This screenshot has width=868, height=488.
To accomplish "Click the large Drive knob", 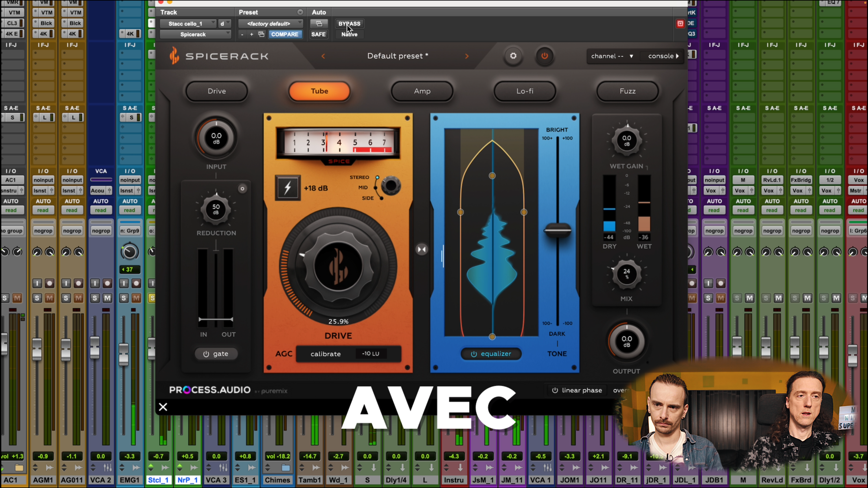I will tap(338, 266).
